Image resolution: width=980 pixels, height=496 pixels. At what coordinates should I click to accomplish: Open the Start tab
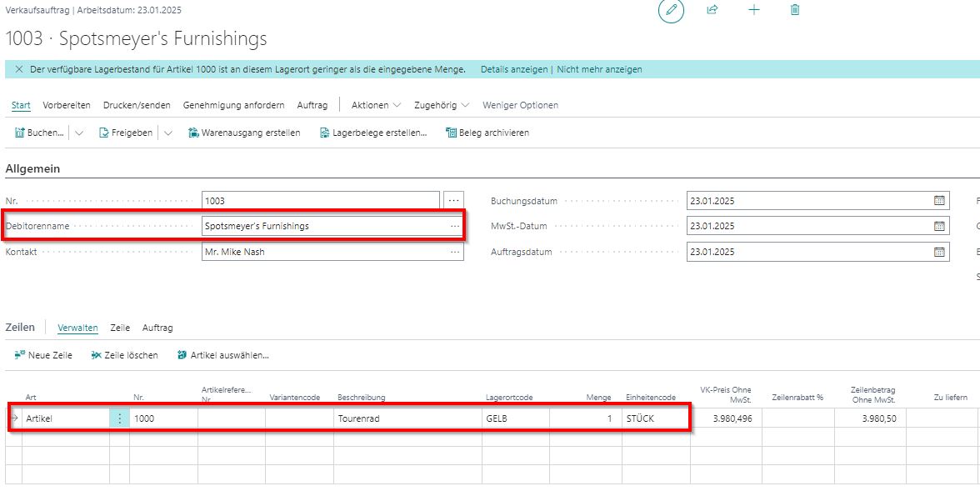(x=21, y=105)
